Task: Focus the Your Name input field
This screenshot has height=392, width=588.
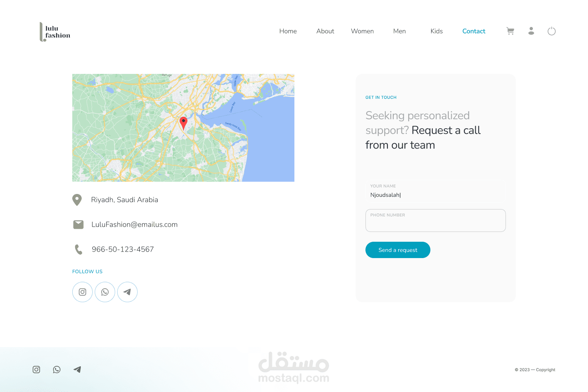Action: (435, 191)
